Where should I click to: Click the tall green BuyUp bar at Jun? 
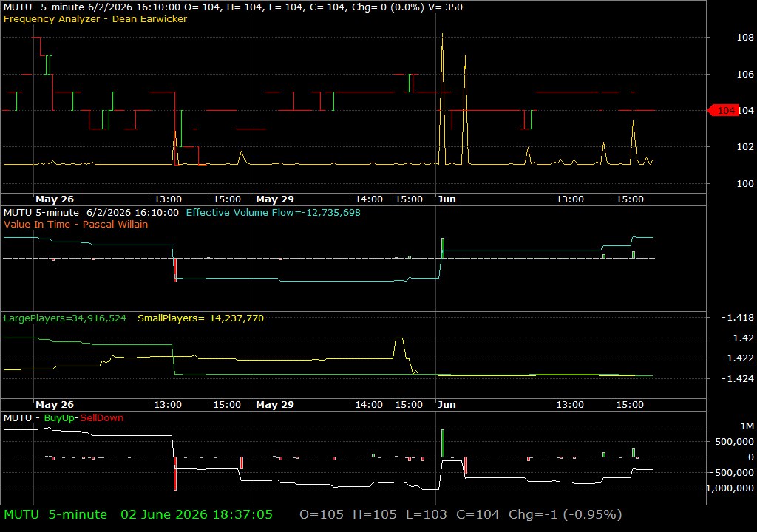443,443
